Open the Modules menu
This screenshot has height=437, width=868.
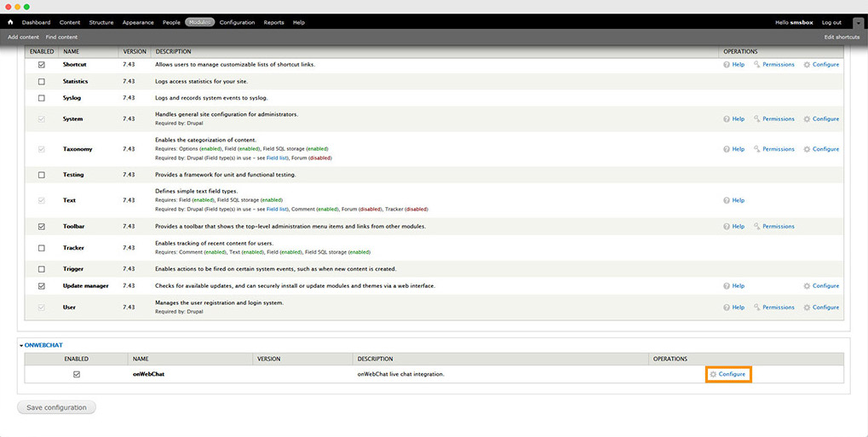pos(199,23)
